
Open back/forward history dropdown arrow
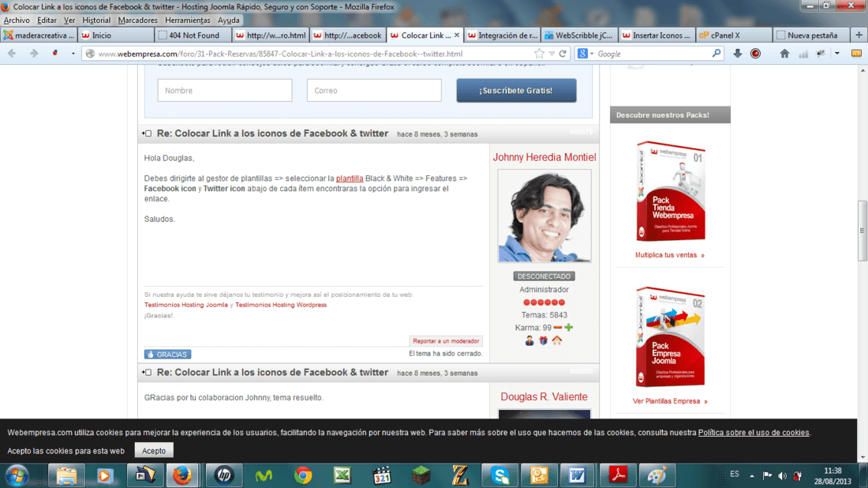click(73, 54)
